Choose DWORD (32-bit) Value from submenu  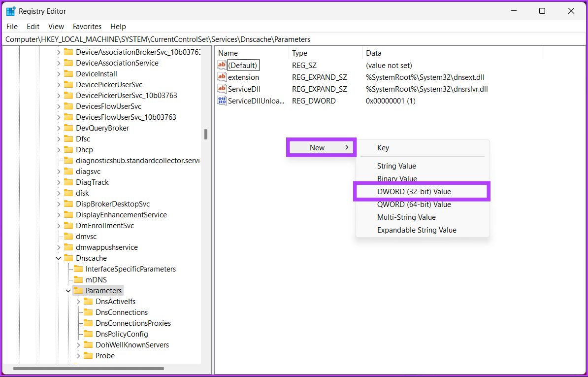point(422,192)
